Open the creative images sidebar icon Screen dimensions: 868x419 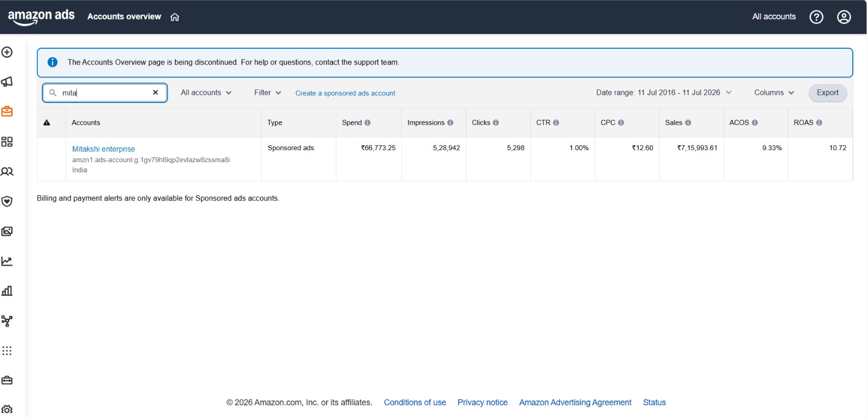tap(7, 231)
